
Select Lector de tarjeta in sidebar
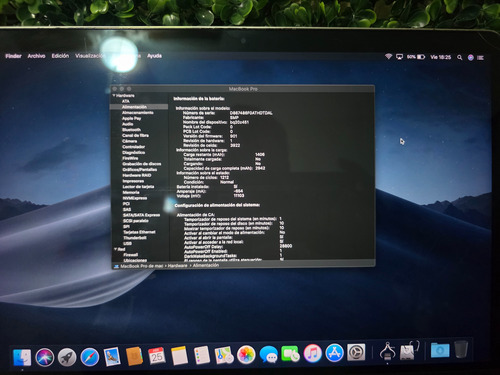(x=138, y=187)
